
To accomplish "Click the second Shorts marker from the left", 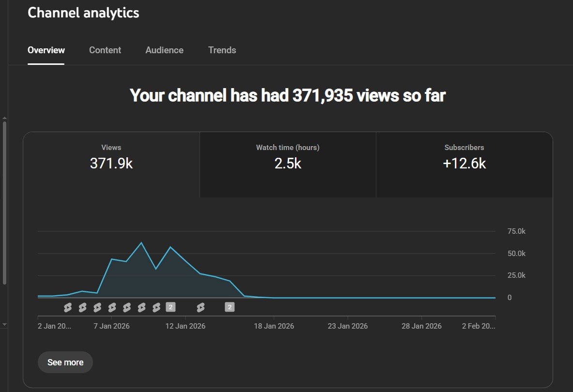I will pos(82,307).
